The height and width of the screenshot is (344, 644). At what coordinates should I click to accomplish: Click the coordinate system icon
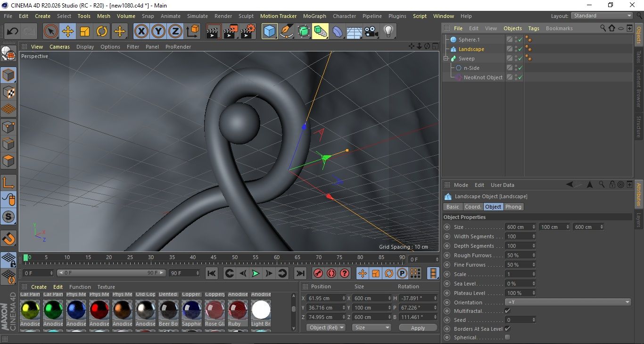pyautogui.click(x=192, y=32)
